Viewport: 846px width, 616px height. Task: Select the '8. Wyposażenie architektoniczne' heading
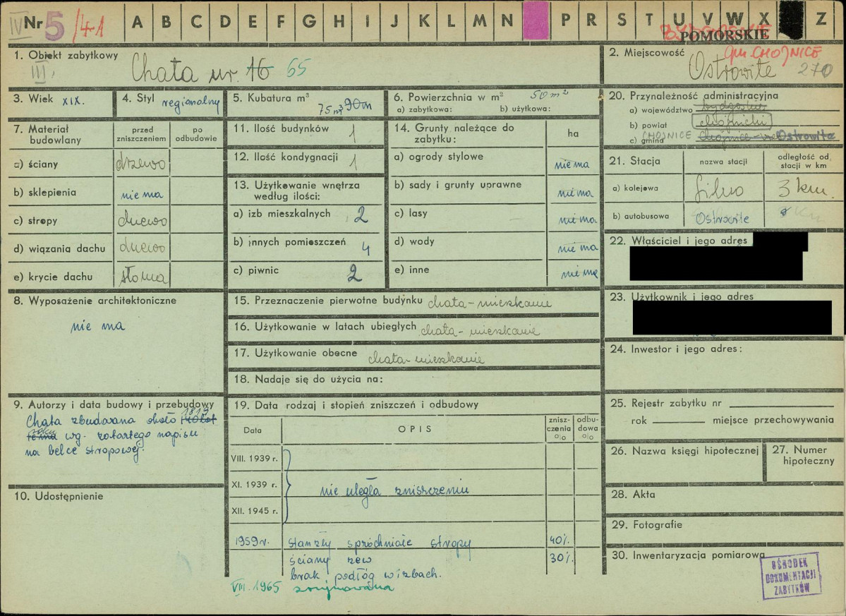tap(95, 301)
